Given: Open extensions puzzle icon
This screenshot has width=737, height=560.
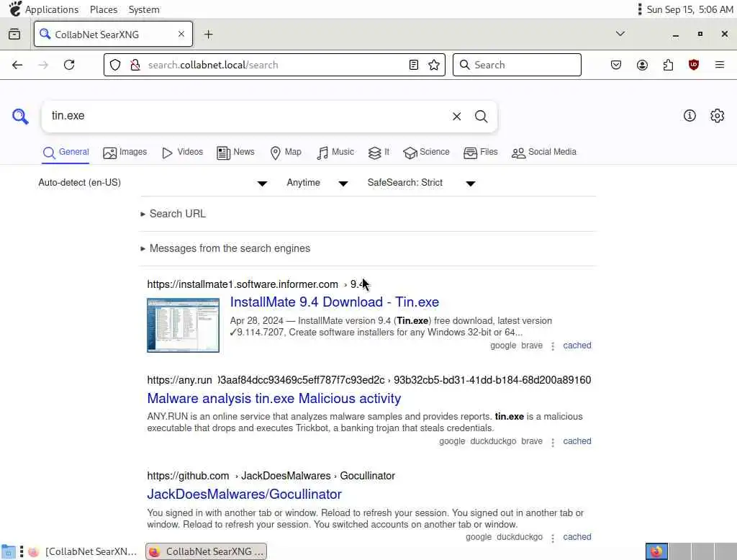Looking at the screenshot, I should tap(668, 65).
